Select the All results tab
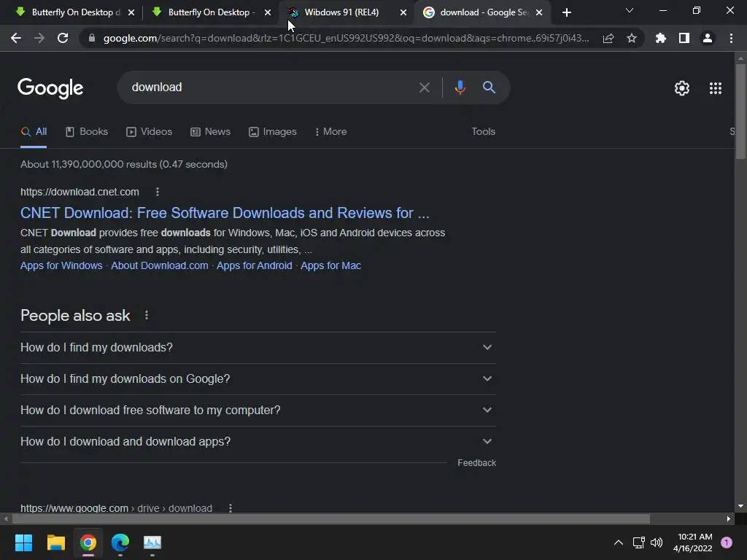747x560 pixels. pyautogui.click(x=34, y=132)
